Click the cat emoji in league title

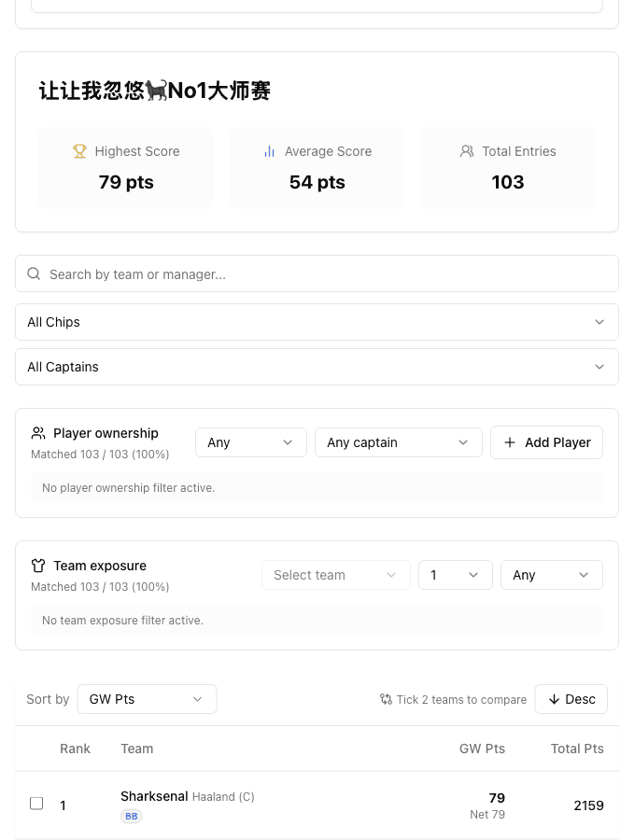click(x=155, y=90)
